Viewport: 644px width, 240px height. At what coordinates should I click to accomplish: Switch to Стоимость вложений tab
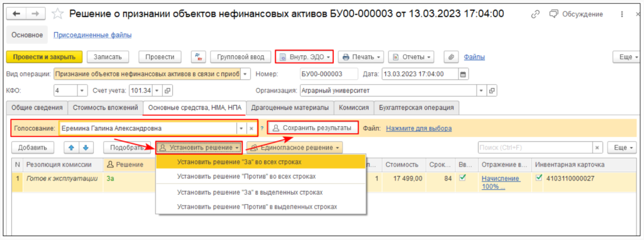(x=105, y=108)
